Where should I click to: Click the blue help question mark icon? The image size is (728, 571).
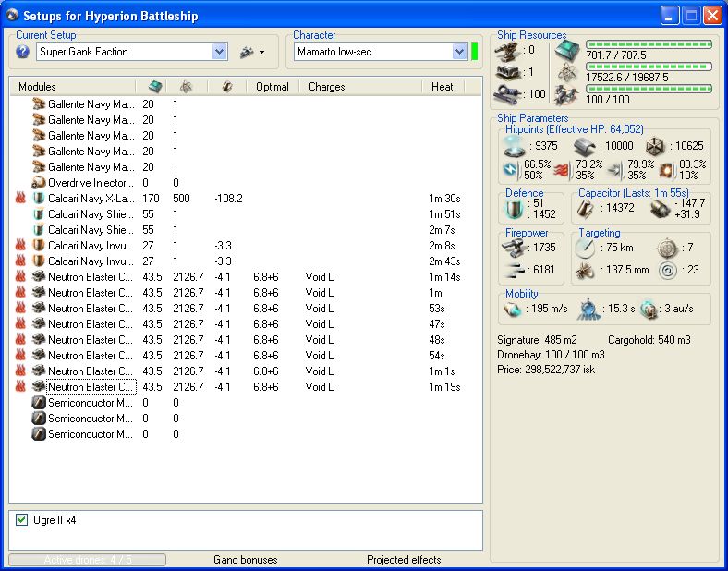[x=23, y=52]
